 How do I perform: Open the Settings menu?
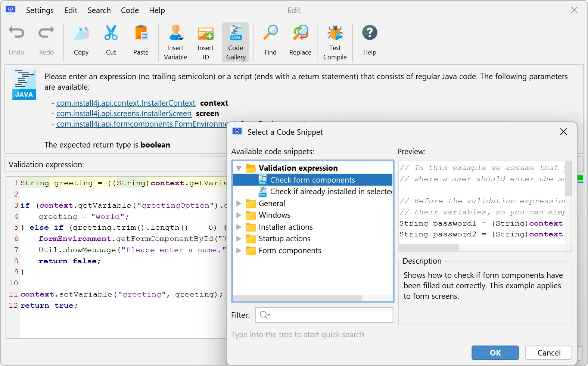(x=40, y=10)
